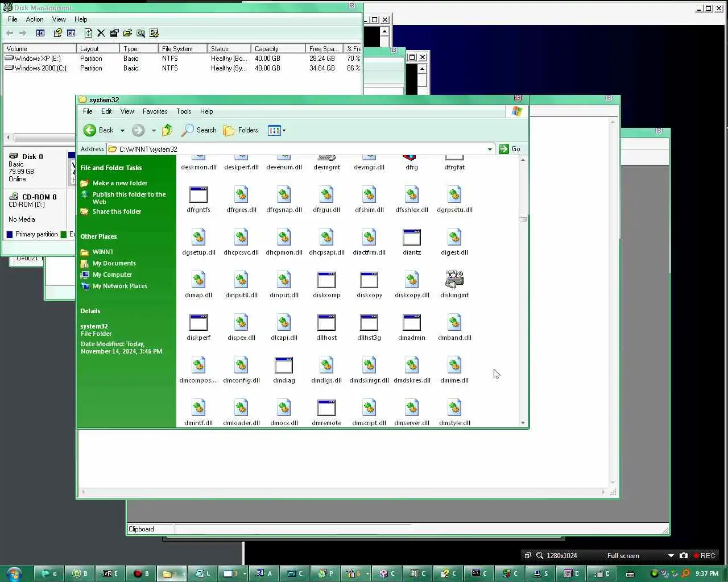Click in the Address bar showing C:\WINNT\system32
This screenshot has width=728, height=582.
pyautogui.click(x=296, y=149)
